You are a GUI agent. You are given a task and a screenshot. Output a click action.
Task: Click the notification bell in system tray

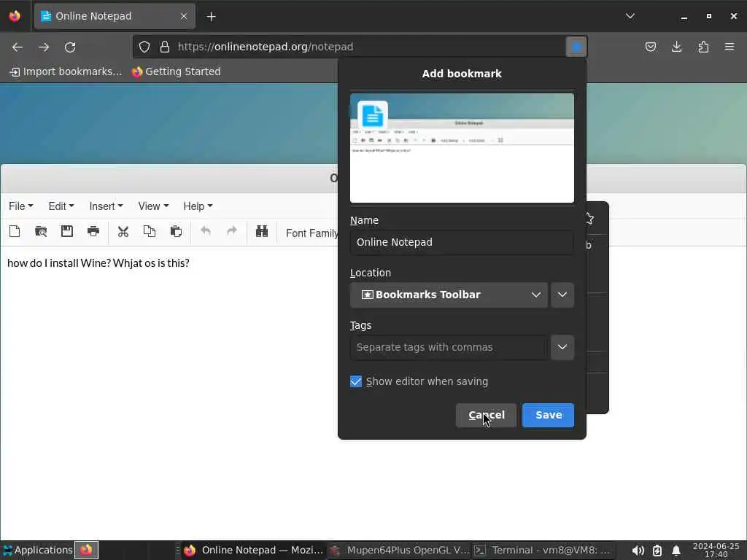676,551
